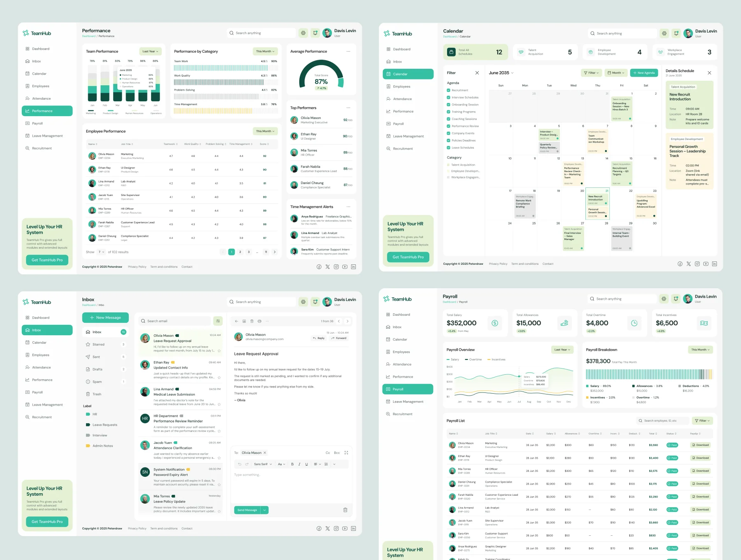Toggle italic formatting in the reply editor

[x=299, y=464]
